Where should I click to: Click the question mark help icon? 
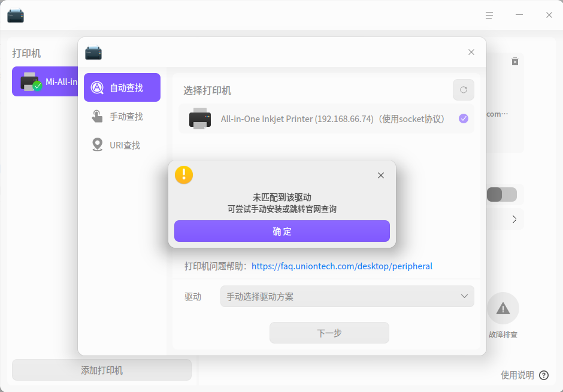[544, 375]
